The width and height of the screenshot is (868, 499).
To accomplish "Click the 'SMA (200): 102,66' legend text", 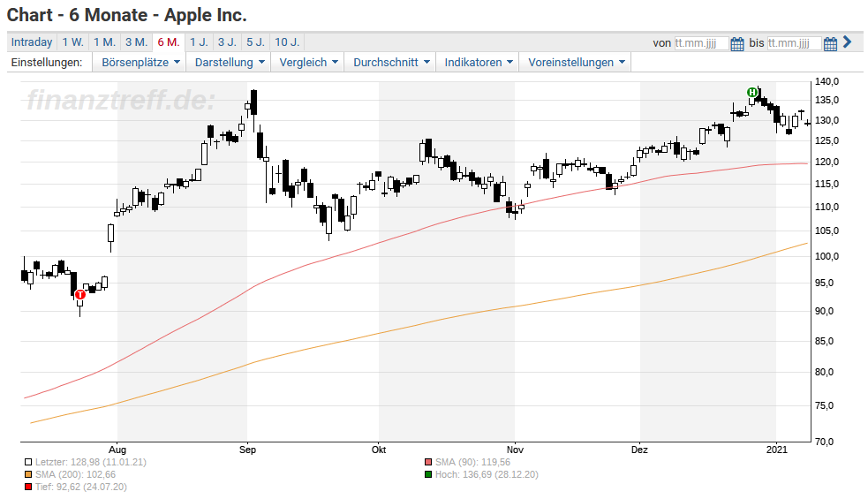I will 75,474.
